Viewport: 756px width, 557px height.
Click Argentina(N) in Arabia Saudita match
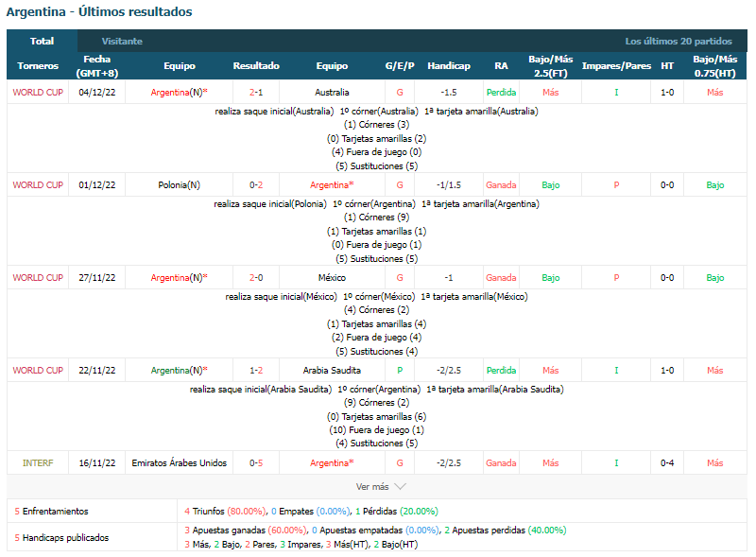[x=177, y=370]
